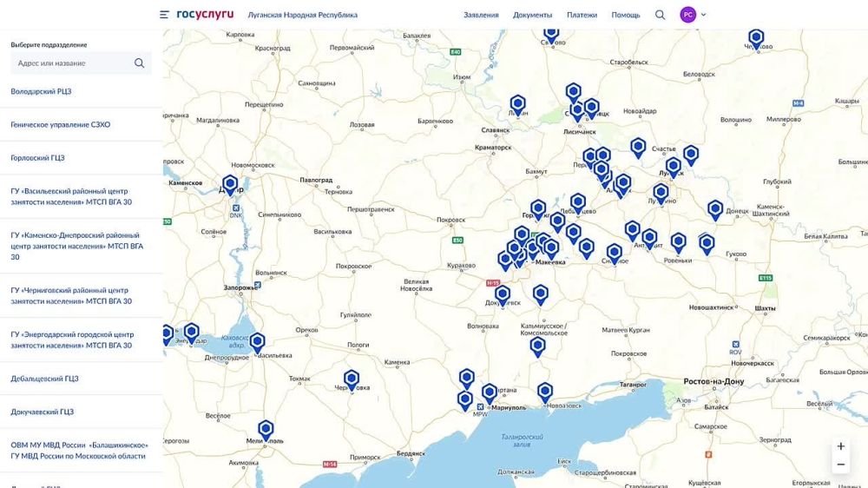Viewport: 868px width, 488px height.
Task: Choose Дебальцевский ГЦЗ in the sidebar list
Action: [44, 379]
